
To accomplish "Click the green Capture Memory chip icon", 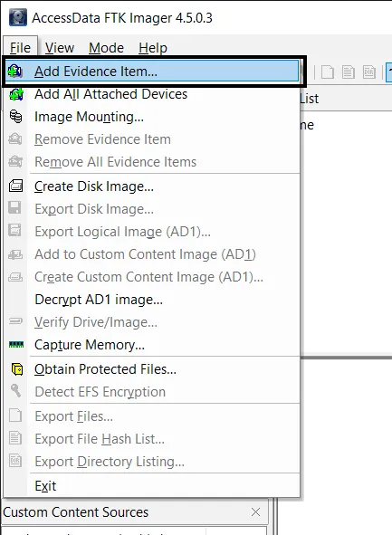I will pyautogui.click(x=16, y=345).
